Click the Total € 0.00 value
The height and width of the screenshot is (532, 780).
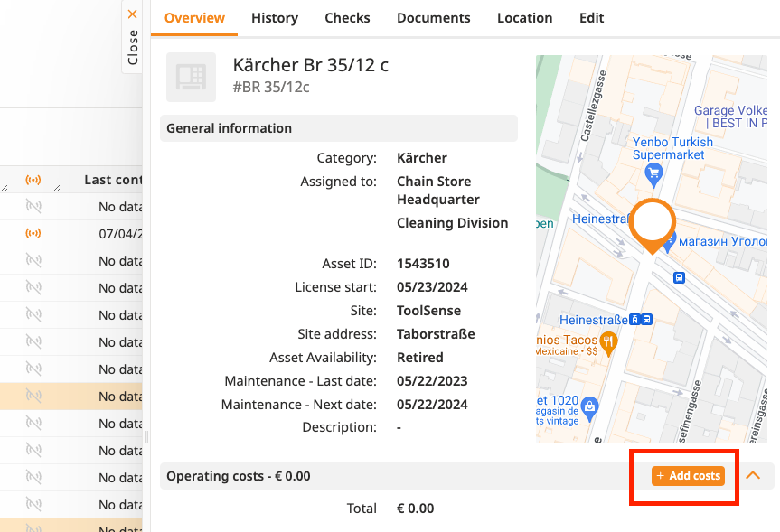tap(416, 509)
